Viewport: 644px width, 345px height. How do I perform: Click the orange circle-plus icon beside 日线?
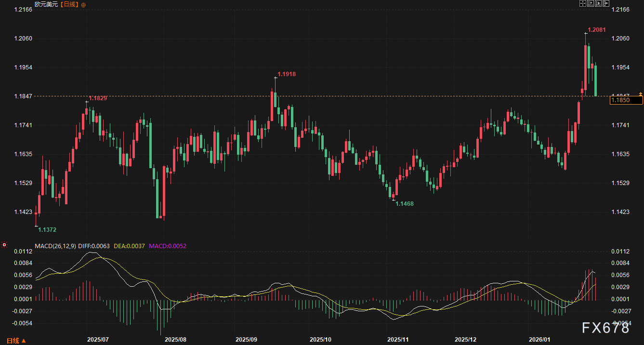84,4
